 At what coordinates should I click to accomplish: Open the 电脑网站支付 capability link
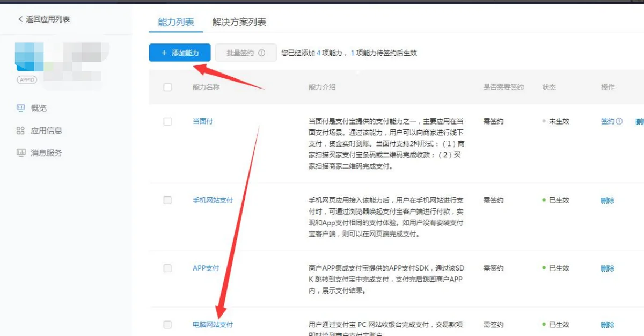pyautogui.click(x=213, y=325)
